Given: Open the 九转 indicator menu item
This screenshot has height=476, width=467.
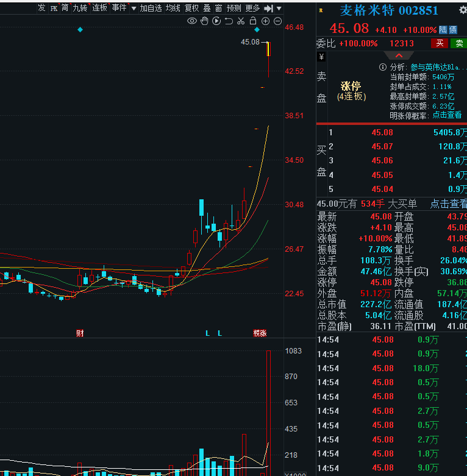Looking at the screenshot, I should [80, 8].
